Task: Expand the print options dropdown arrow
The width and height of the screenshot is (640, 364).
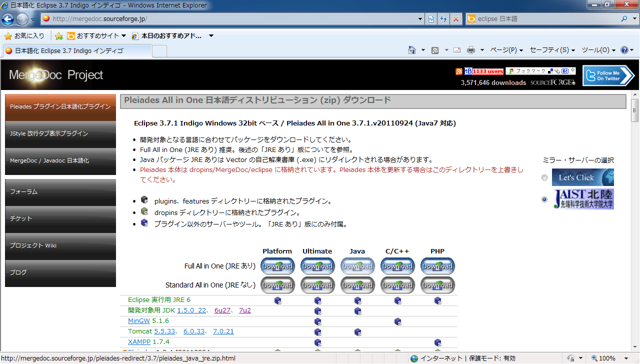Action: click(x=482, y=50)
